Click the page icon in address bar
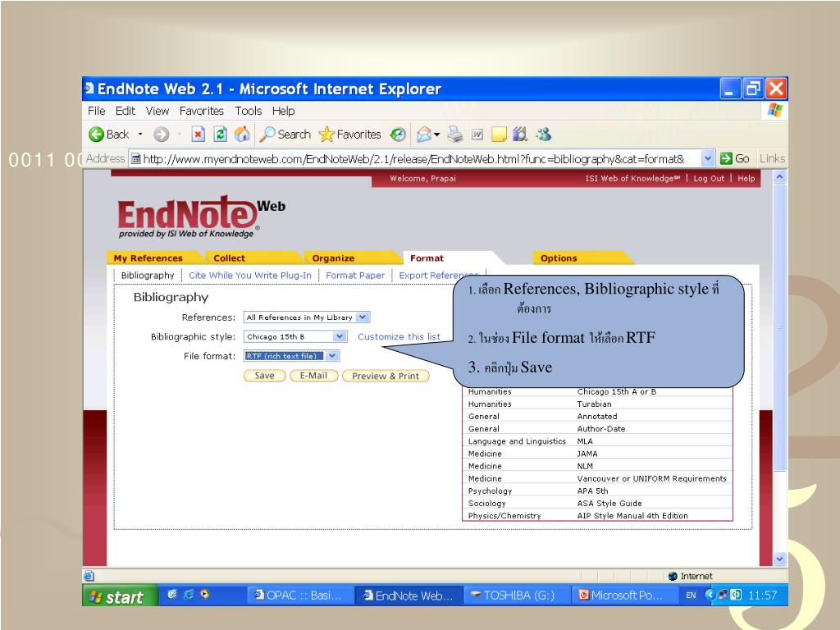840x630 pixels. 136,158
